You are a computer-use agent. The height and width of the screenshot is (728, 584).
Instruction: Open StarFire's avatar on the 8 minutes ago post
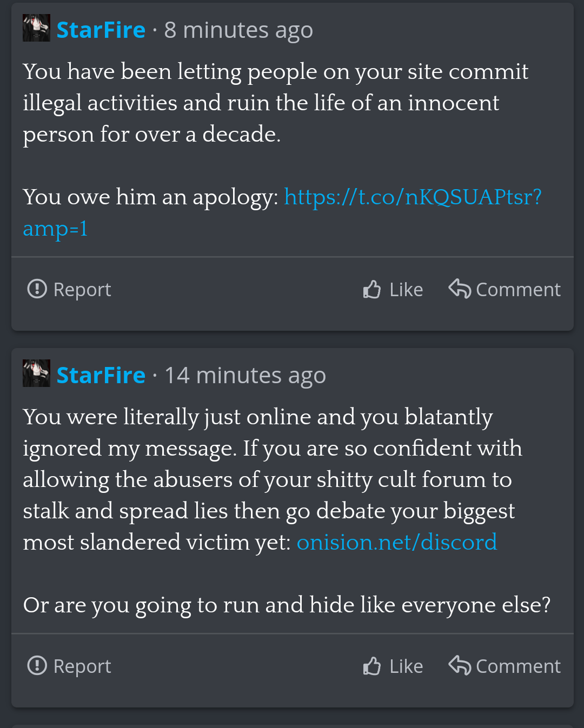click(36, 28)
